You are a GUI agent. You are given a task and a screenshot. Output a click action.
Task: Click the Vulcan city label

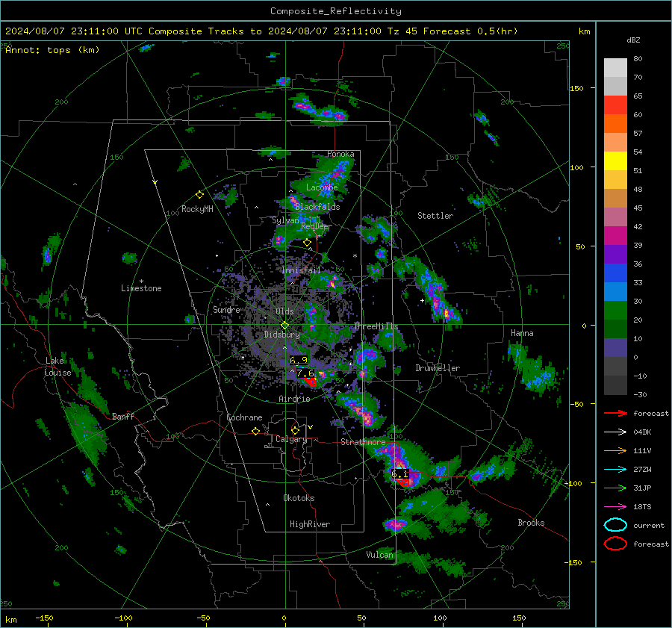[x=380, y=555]
